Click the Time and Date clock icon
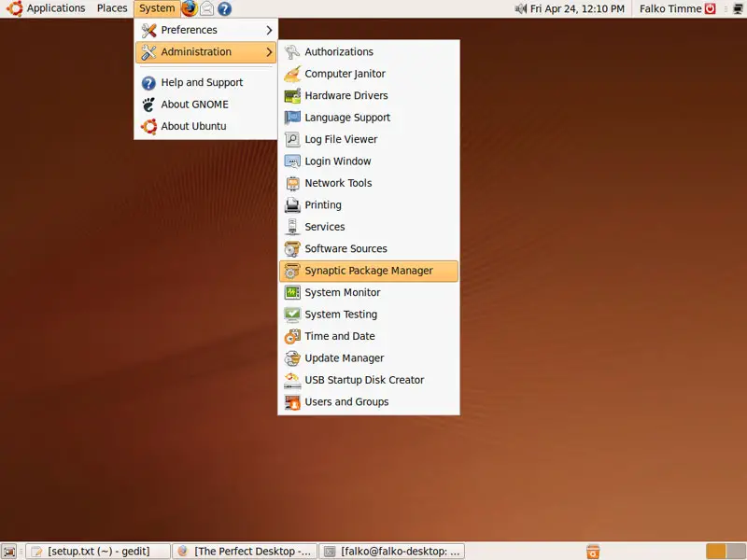747x560 pixels. coord(292,336)
